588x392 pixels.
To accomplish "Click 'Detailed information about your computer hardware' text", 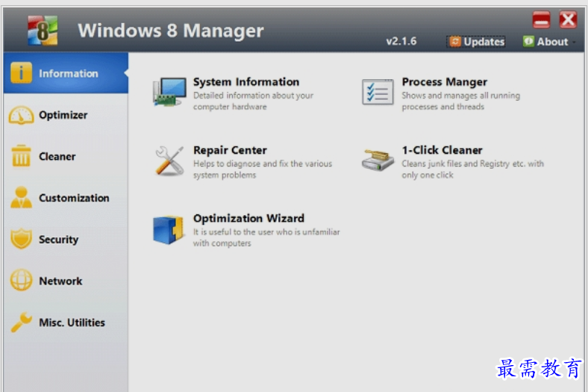I will 253,101.
